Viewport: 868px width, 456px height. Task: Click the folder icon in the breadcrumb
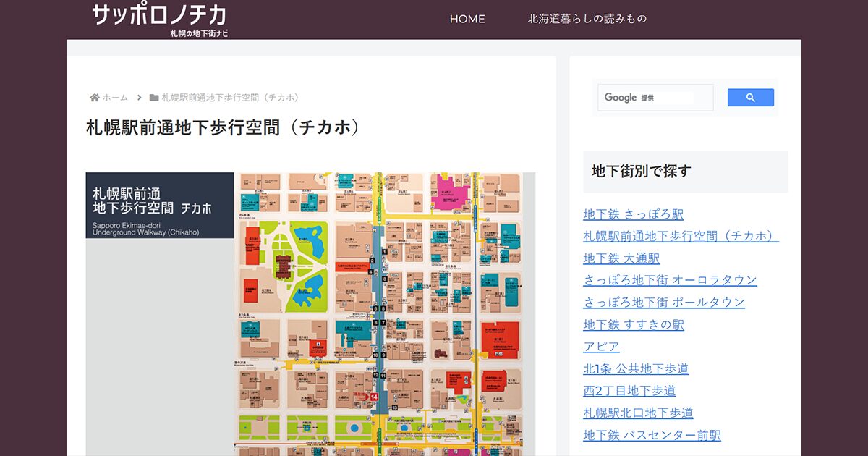click(154, 98)
